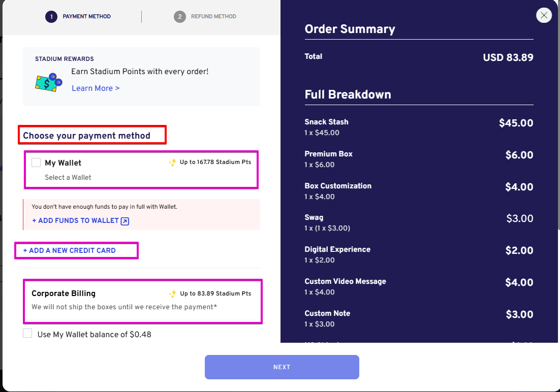Click the Snack Stash line item
This screenshot has width=560, height=392.
(326, 122)
